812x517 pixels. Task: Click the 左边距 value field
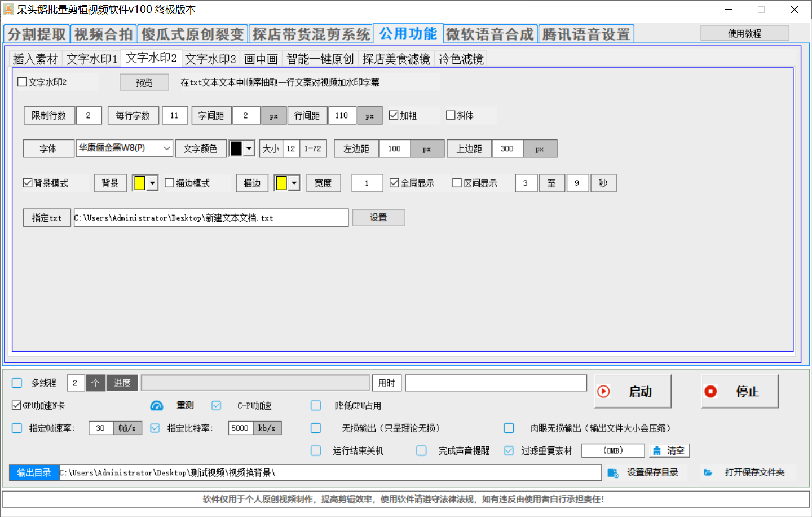coord(395,148)
